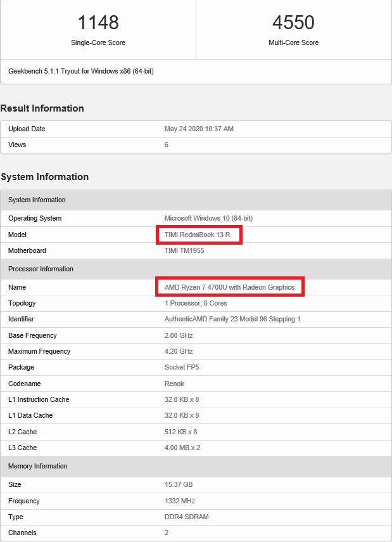Select the L2 Cache label
This screenshot has width=392, height=542.
tap(22, 432)
